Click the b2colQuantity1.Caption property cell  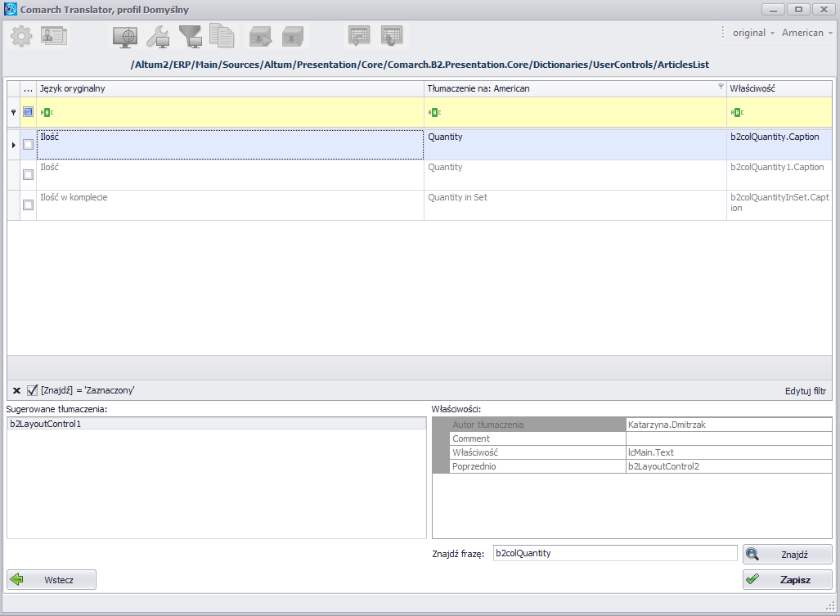tap(779, 175)
